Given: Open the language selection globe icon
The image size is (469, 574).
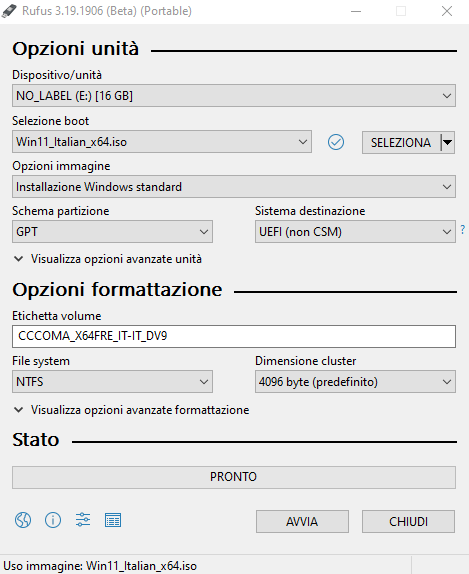Looking at the screenshot, I should [x=23, y=520].
